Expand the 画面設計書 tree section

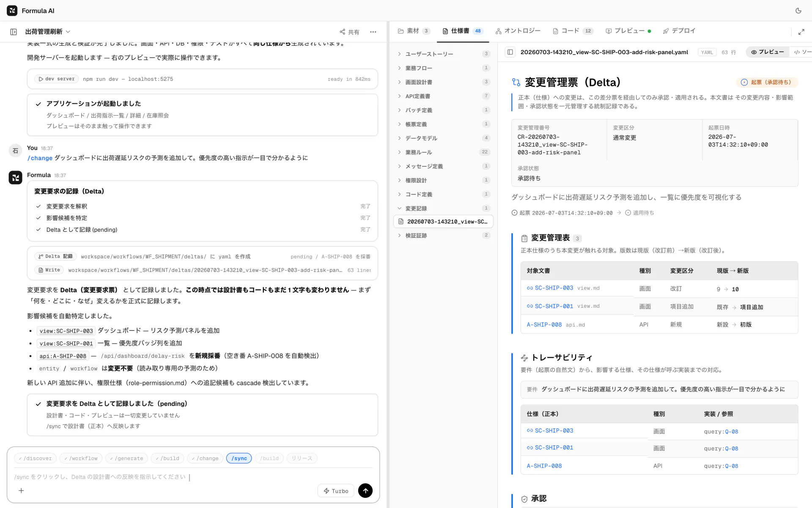(x=443, y=82)
